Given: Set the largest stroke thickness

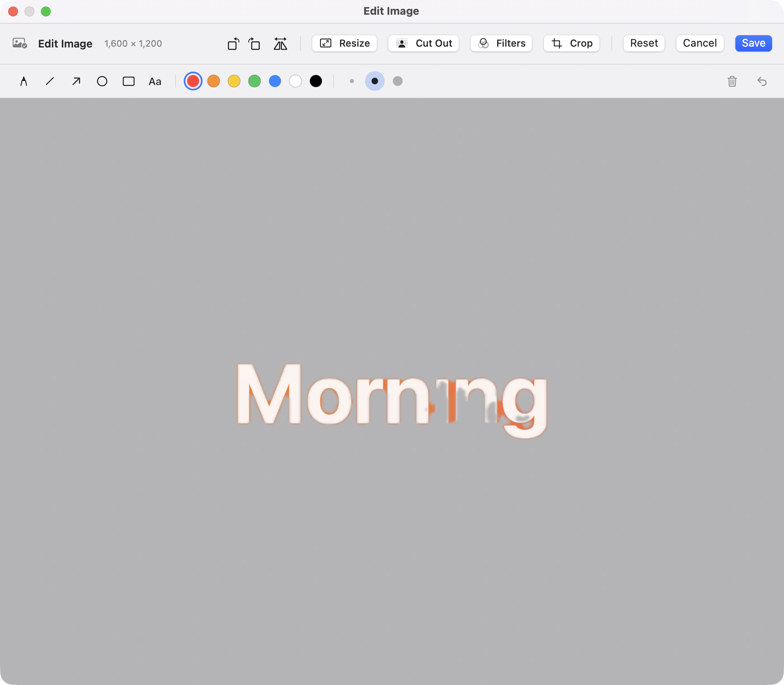Looking at the screenshot, I should 398,81.
